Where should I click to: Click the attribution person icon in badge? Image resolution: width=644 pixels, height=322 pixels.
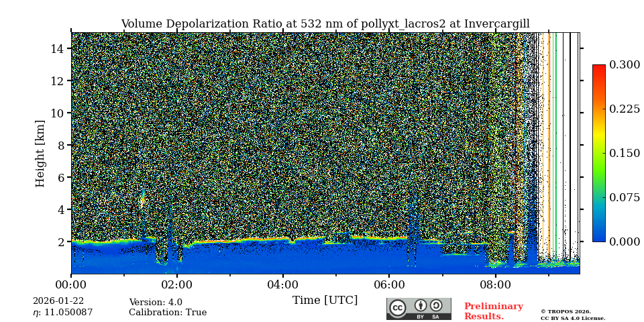[421, 305]
